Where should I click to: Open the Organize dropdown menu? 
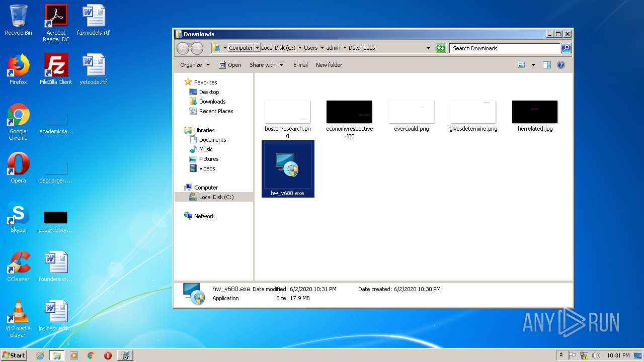[195, 65]
